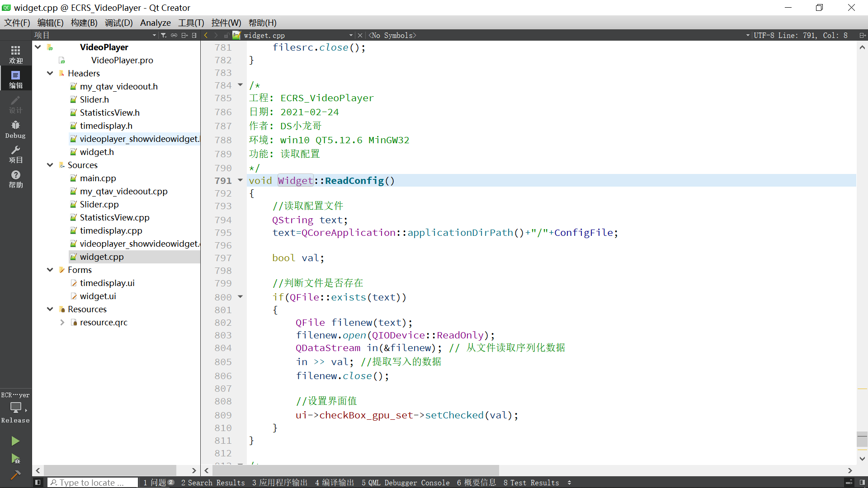This screenshot has width=868, height=488.
Task: Click the project tree filter icon
Action: (x=163, y=35)
